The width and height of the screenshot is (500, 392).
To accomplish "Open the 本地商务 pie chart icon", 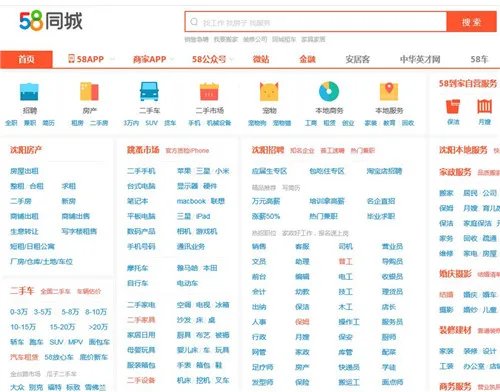I will (329, 92).
